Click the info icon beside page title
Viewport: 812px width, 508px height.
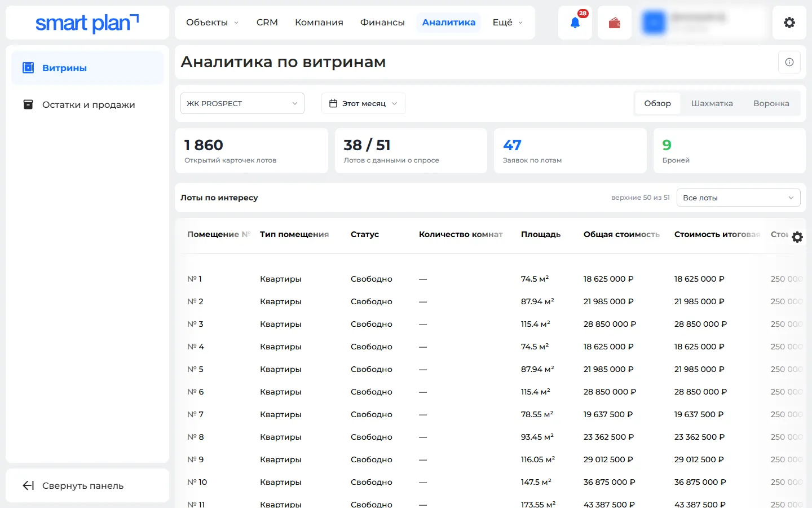point(789,62)
